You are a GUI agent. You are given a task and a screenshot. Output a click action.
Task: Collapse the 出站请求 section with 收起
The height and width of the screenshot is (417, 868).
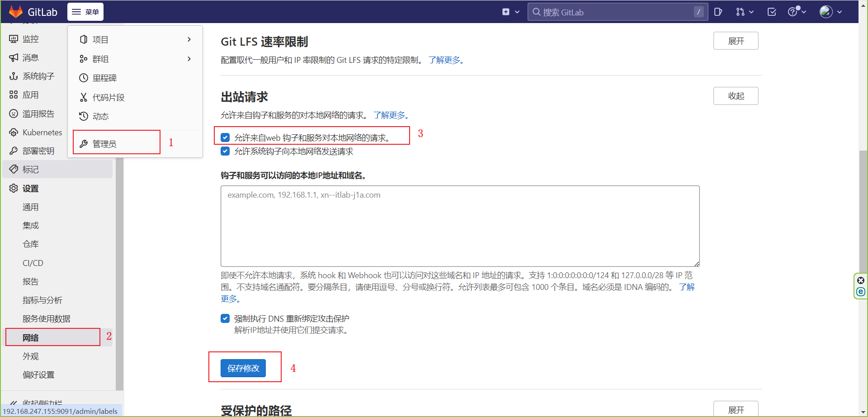pyautogui.click(x=736, y=96)
